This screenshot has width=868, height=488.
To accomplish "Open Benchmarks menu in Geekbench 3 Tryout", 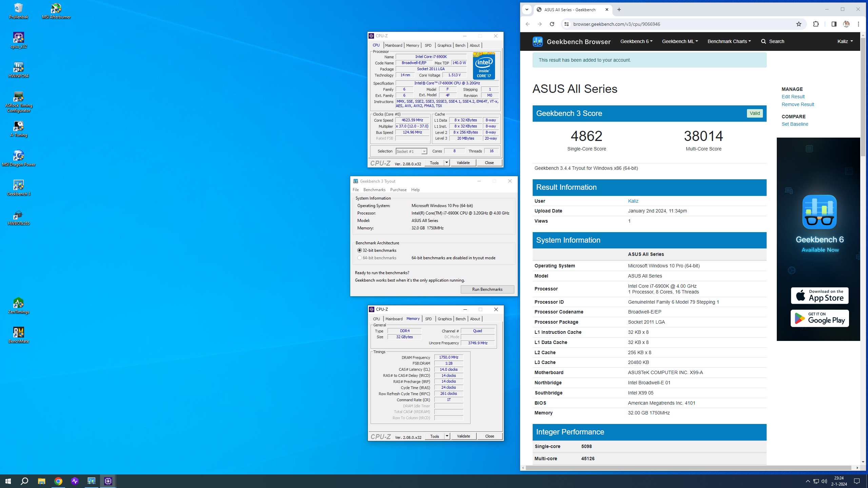I will (374, 190).
